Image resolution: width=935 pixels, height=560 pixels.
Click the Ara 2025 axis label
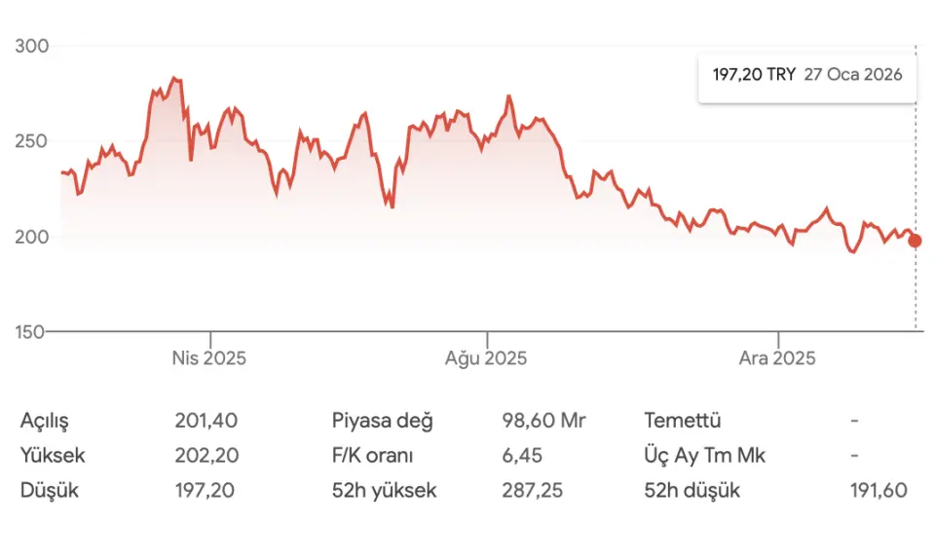[776, 358]
